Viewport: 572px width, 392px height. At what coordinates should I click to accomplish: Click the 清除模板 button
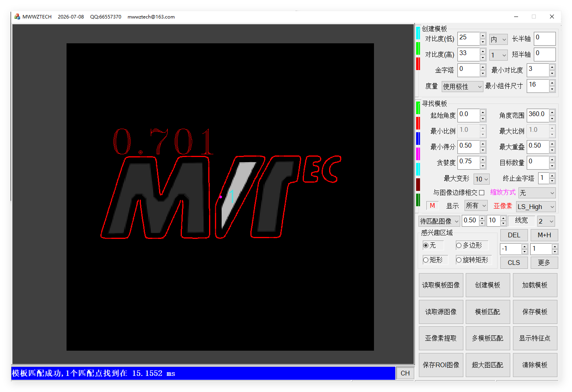535,365
